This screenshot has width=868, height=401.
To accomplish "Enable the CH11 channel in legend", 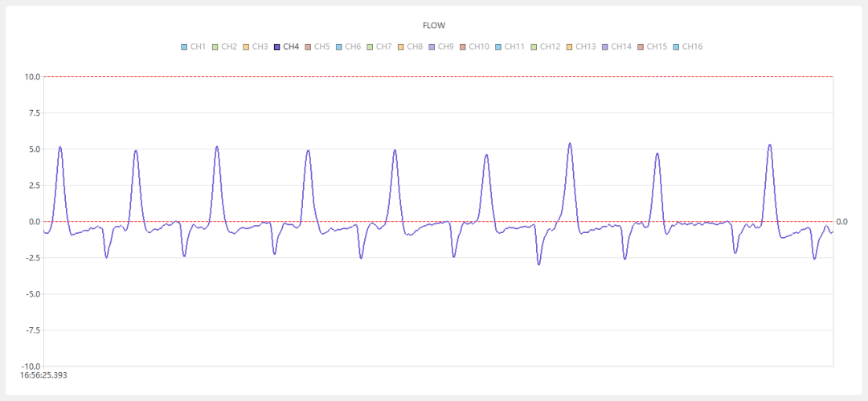I will 514,47.
